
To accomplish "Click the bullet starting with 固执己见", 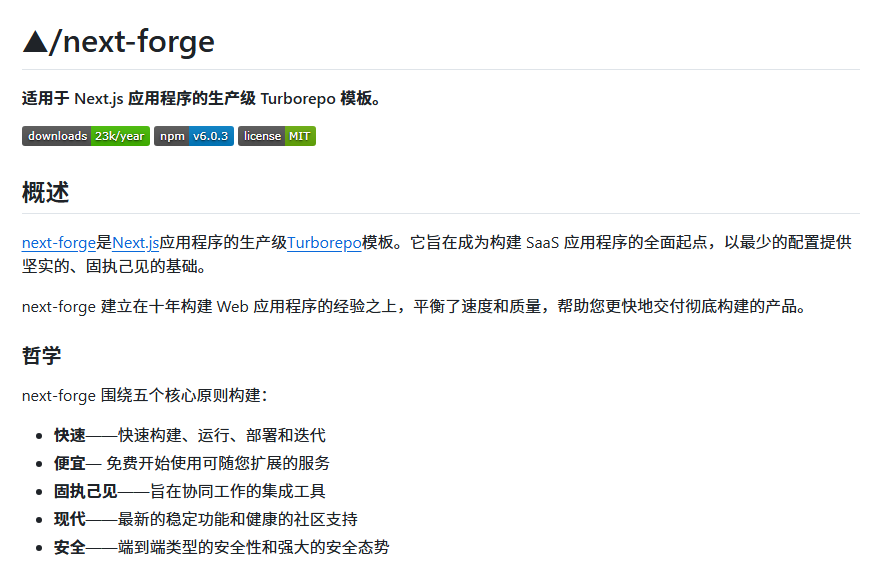I will coord(190,491).
